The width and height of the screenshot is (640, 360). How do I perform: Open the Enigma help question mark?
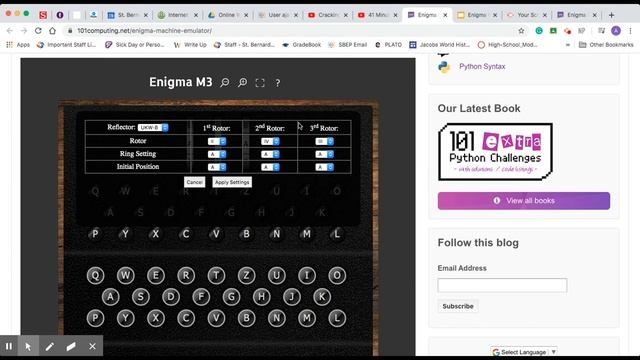[x=278, y=83]
